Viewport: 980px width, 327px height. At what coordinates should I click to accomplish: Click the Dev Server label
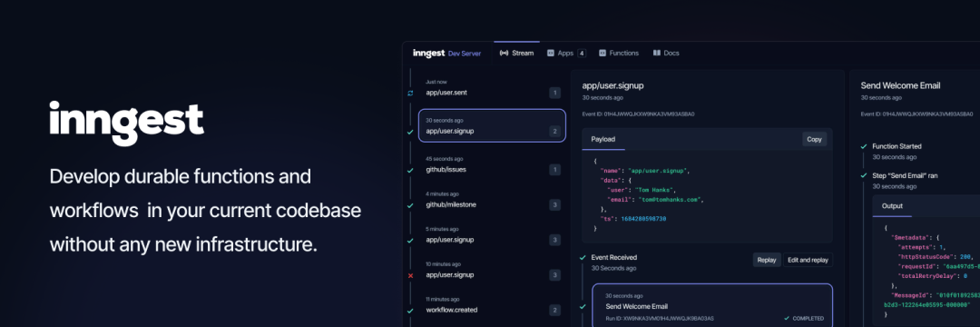tap(465, 54)
